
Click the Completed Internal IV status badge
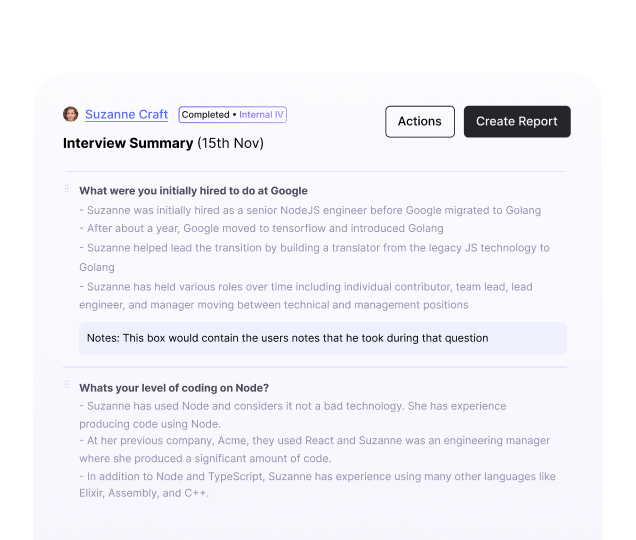tap(233, 115)
